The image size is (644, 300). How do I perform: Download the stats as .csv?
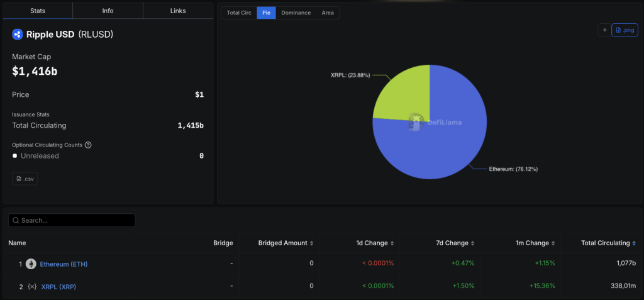[25, 179]
